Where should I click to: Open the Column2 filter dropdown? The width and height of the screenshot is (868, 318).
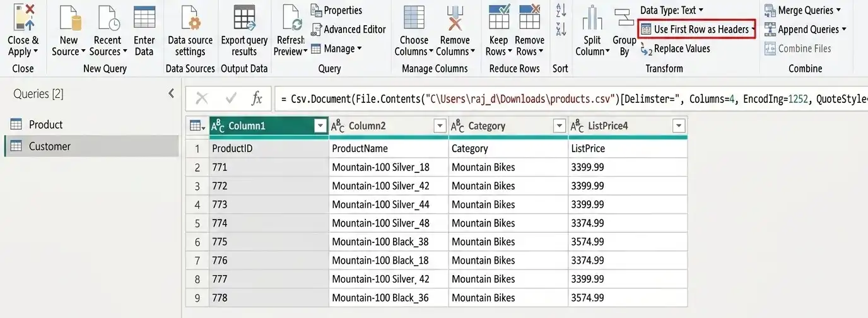pos(440,126)
